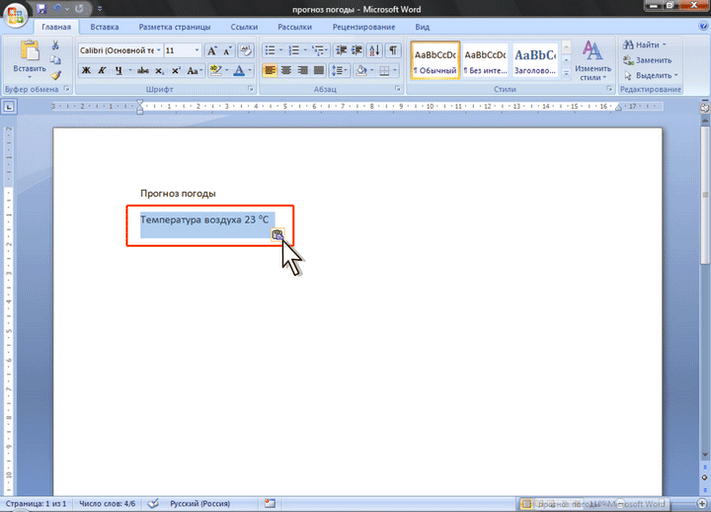Open Word help with the question mark
Screen dimensions: 711x512
pos(704,26)
